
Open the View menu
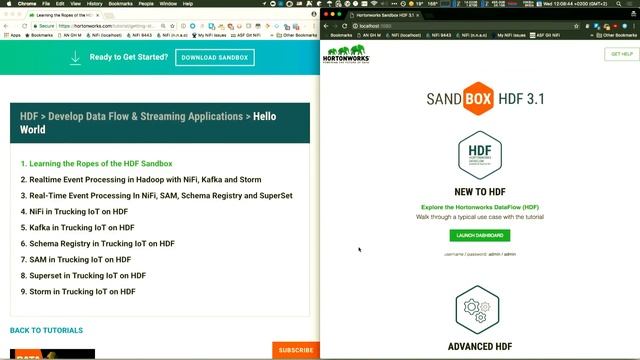pos(76,4)
